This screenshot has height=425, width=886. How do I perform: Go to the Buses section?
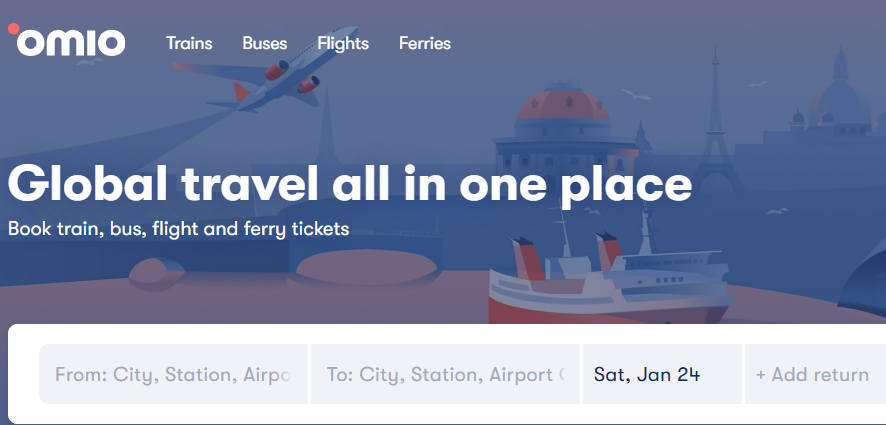264,43
